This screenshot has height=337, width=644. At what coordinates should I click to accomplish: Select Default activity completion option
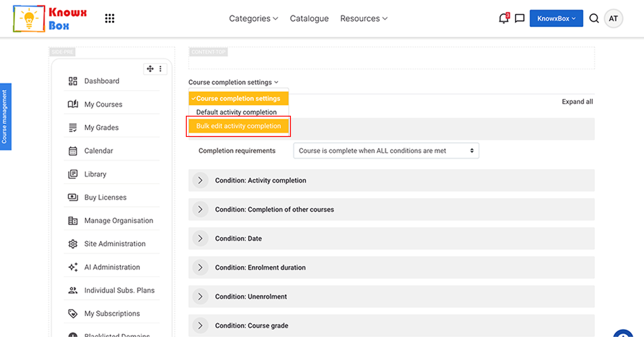click(x=239, y=112)
